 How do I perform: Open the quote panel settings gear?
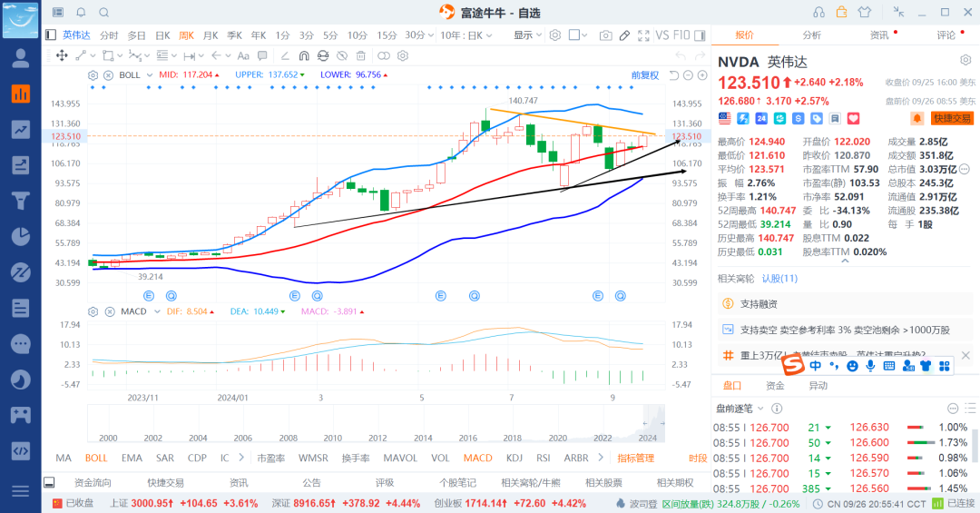point(965,61)
